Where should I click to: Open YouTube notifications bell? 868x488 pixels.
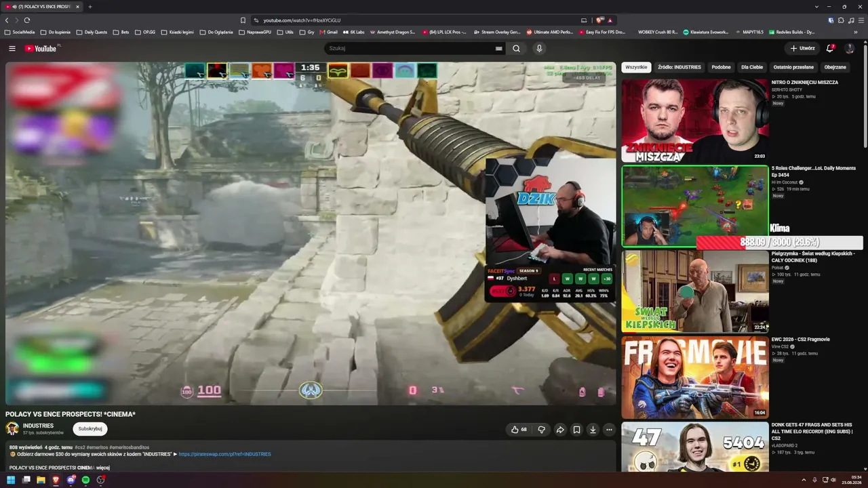pos(830,48)
